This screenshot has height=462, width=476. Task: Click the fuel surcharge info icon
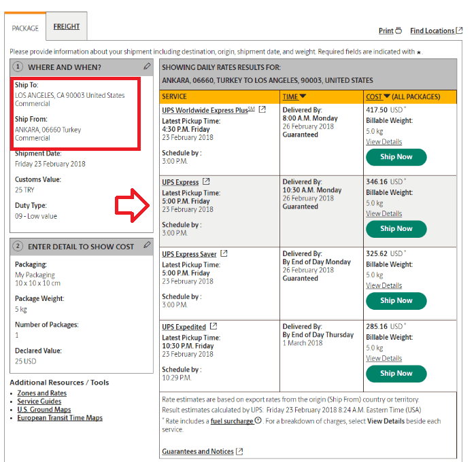[x=258, y=421]
